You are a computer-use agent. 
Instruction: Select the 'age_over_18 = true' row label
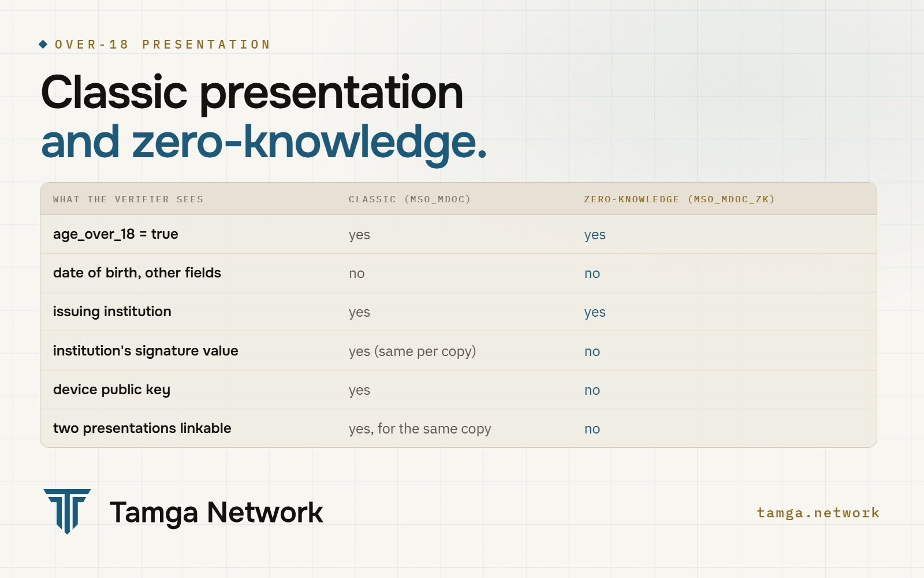[115, 234]
